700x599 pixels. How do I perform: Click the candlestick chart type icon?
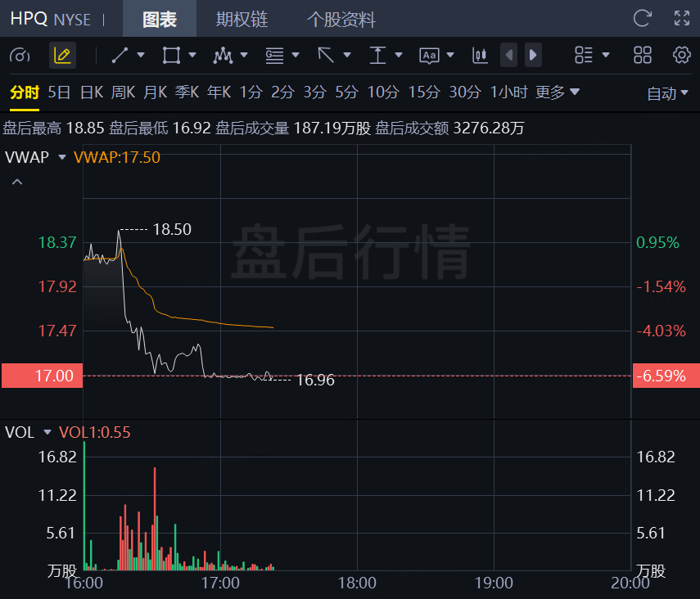point(480,56)
